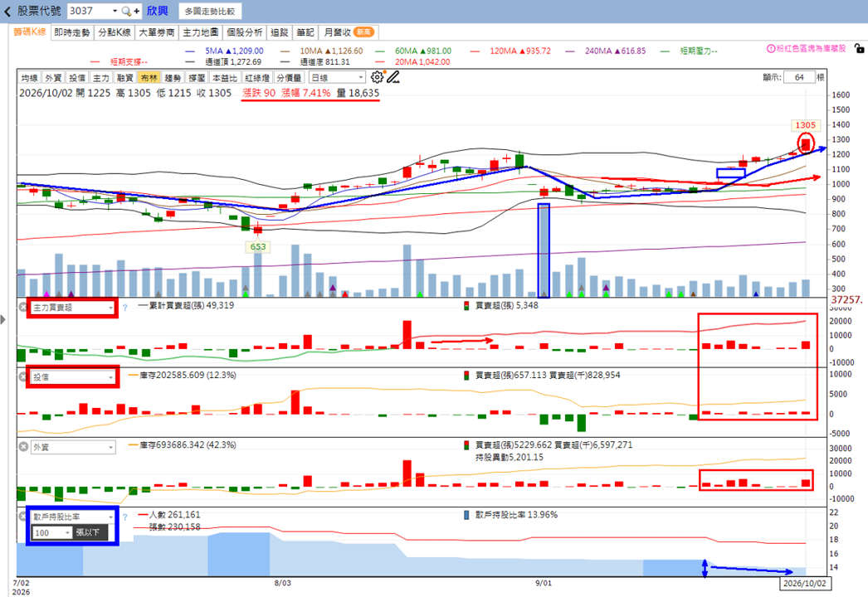Screen dimensions: 868x597
Task: Disable the highlighted 布林 overlay
Action: click(x=149, y=78)
